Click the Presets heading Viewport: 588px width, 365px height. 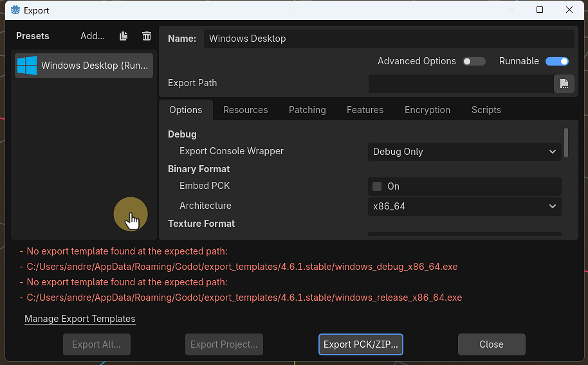click(33, 36)
